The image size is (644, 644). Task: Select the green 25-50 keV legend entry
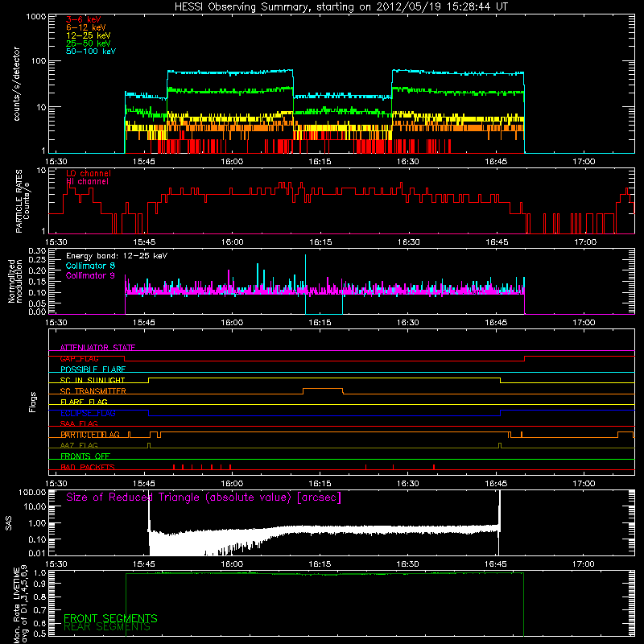(x=89, y=43)
